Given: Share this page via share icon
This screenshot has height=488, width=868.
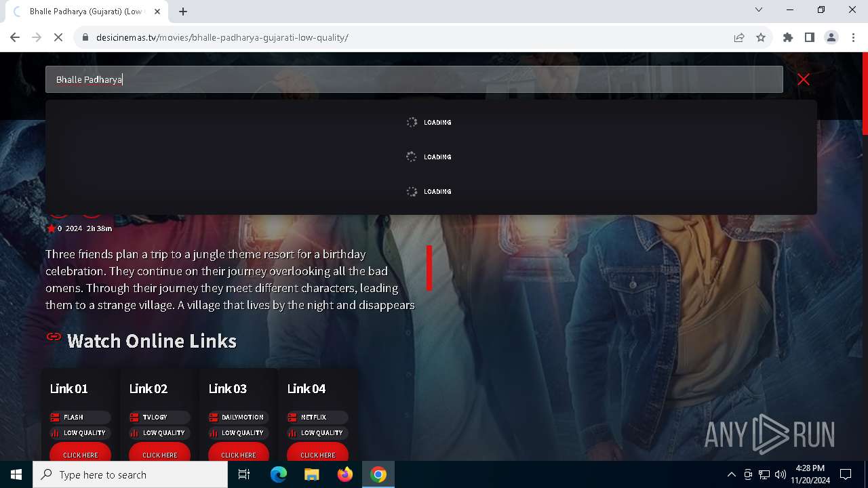Looking at the screenshot, I should coord(739,37).
